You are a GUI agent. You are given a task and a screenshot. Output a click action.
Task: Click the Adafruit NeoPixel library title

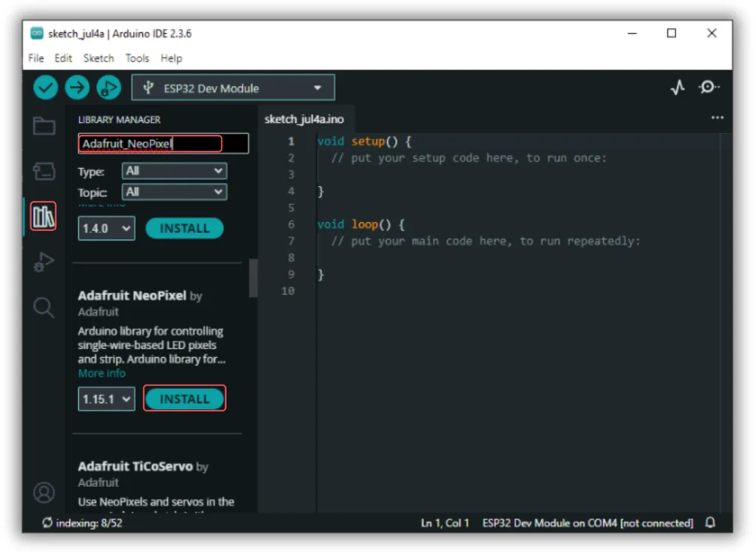[x=132, y=295]
